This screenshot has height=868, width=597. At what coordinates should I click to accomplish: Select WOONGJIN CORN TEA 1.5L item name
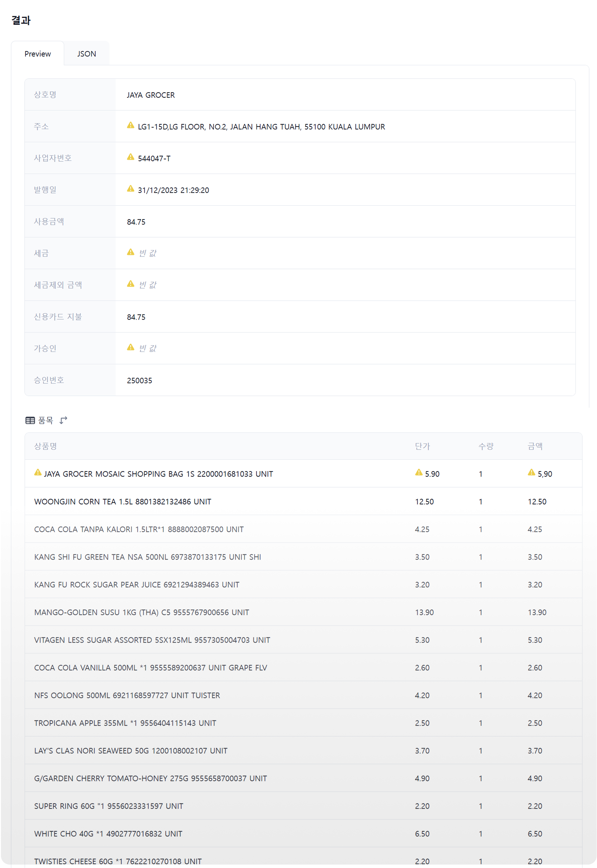point(123,502)
